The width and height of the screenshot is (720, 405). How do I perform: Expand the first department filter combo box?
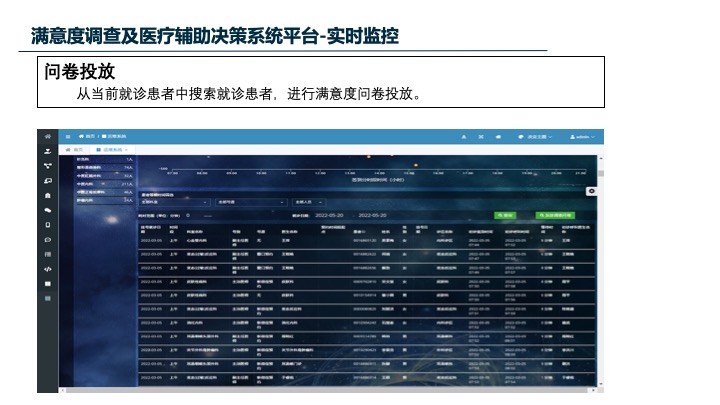point(175,202)
